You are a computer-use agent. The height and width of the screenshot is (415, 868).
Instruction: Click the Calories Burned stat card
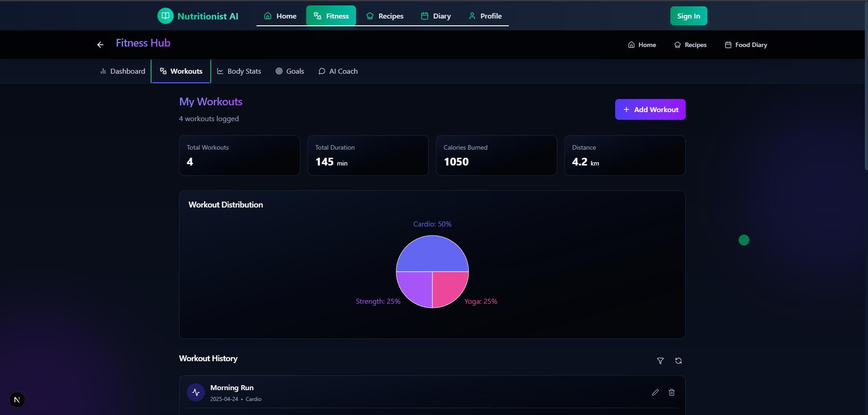click(x=497, y=156)
